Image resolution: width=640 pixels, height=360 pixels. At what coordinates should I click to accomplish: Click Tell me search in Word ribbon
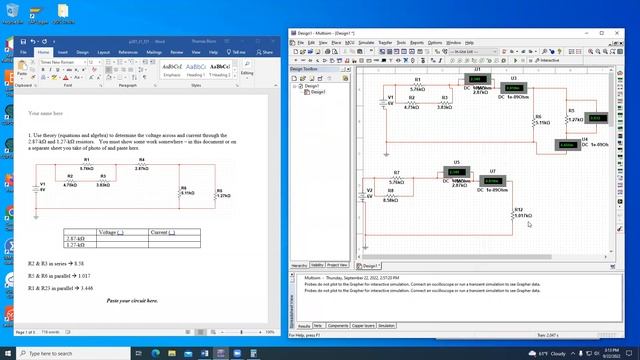click(236, 52)
